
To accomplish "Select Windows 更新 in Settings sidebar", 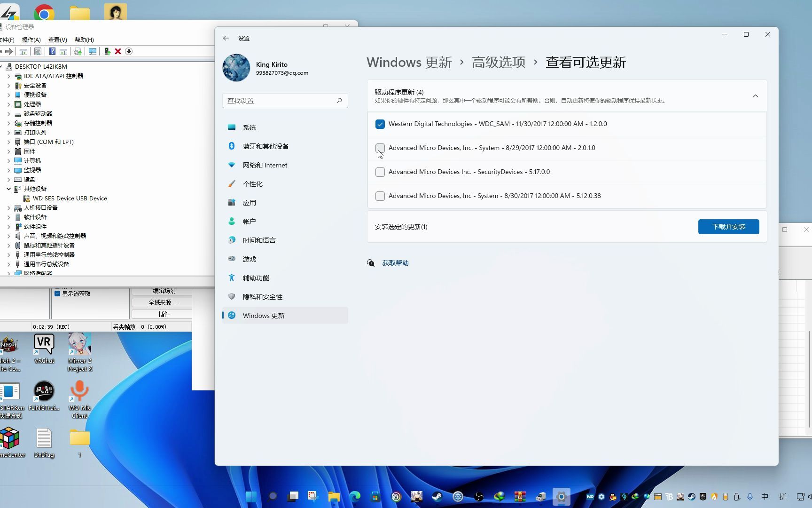I will click(x=285, y=316).
